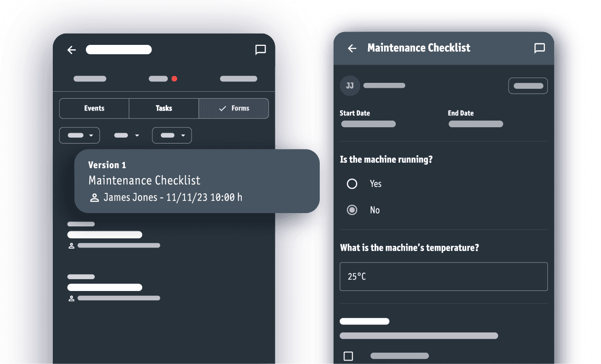Expand the first filter dropdown
601x364 pixels.
pos(79,135)
